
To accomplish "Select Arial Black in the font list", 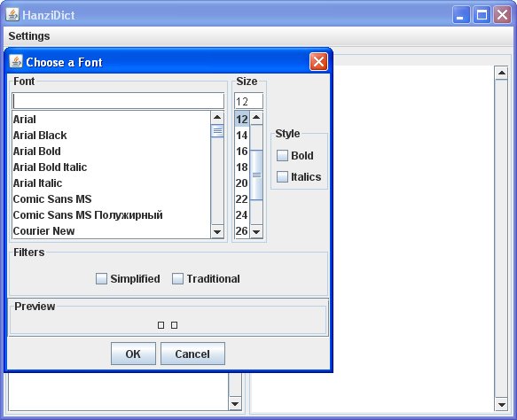I will tap(111, 135).
